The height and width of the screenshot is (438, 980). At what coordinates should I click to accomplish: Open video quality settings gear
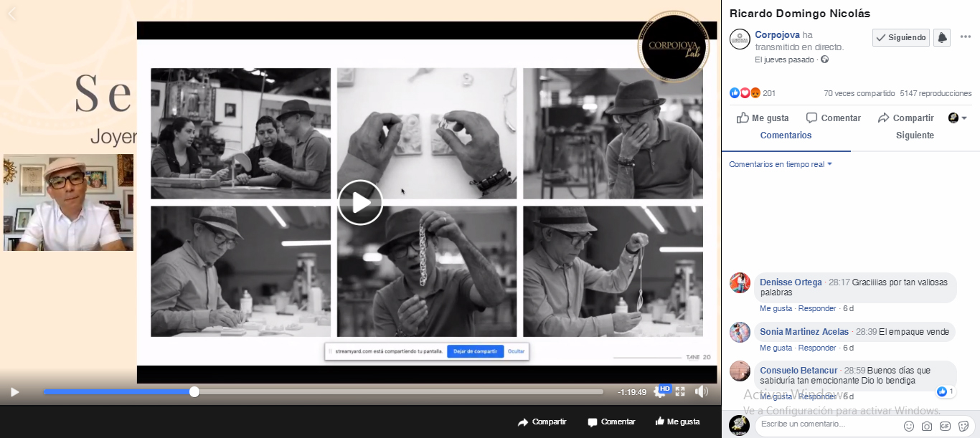pyautogui.click(x=659, y=392)
